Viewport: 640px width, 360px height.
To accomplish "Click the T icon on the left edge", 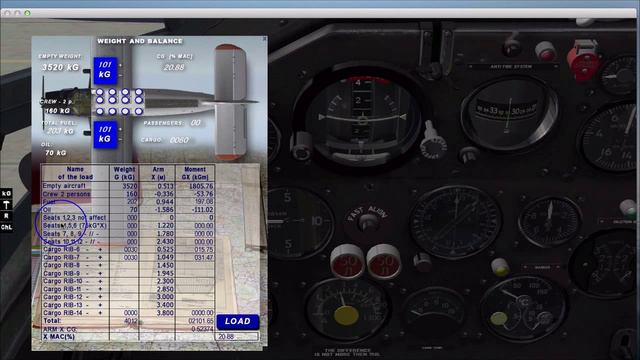I will point(6,204).
